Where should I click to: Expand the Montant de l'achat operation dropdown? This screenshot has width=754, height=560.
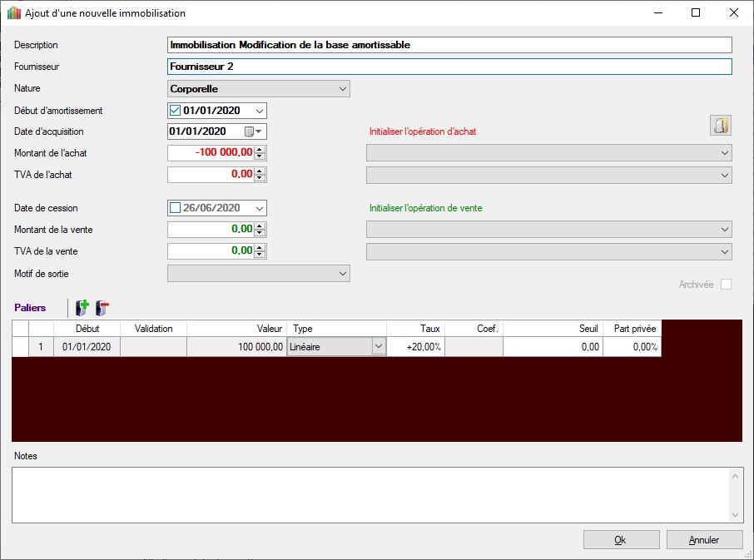point(725,153)
